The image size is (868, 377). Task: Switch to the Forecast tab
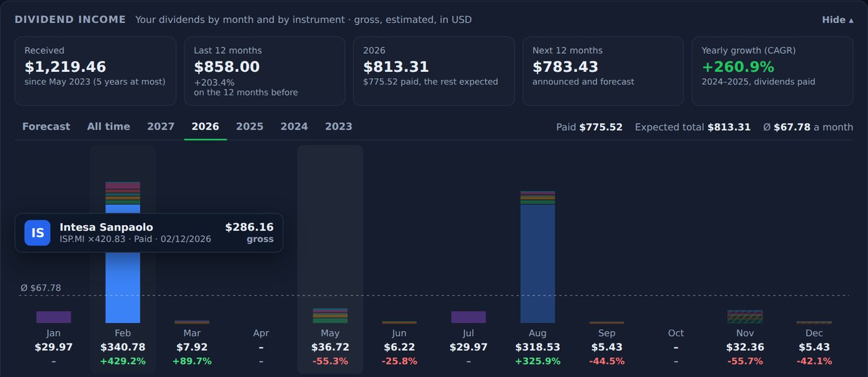pyautogui.click(x=46, y=126)
